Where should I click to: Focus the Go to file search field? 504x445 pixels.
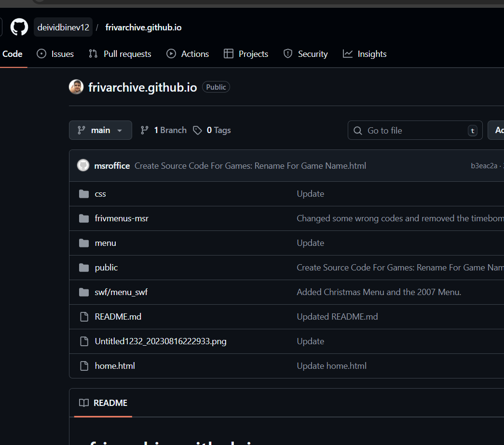(415, 130)
